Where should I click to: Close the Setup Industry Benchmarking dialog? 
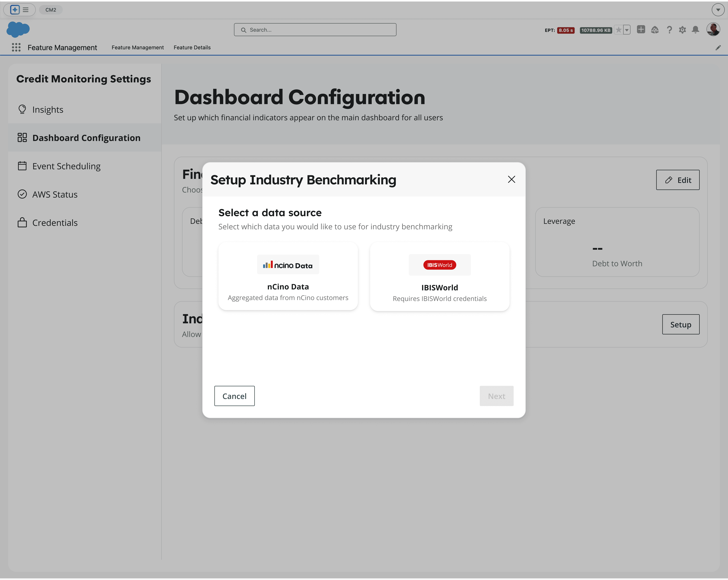pos(511,179)
